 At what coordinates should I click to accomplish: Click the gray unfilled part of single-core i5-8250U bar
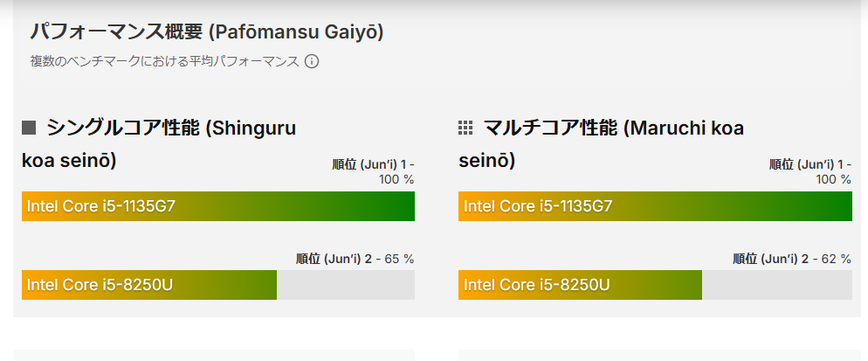click(x=345, y=285)
